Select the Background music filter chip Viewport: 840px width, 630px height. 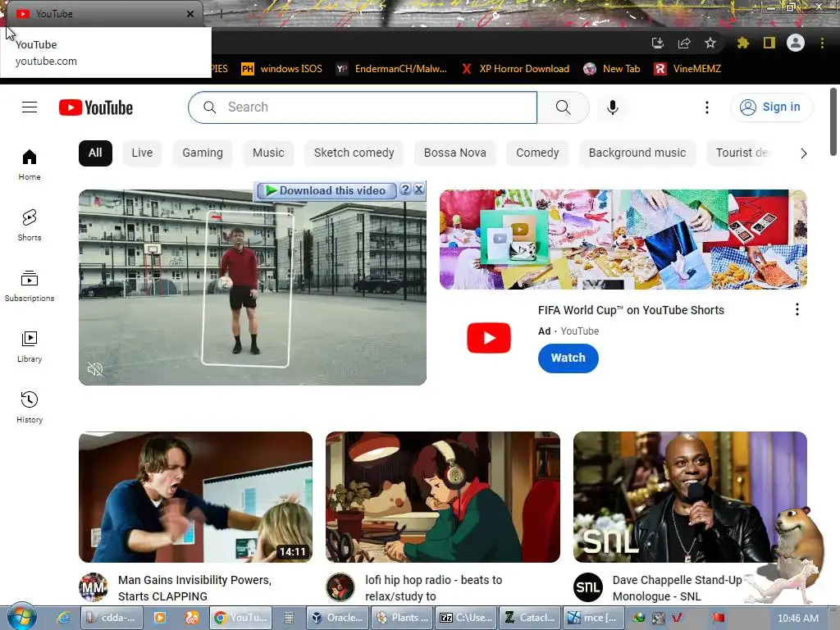(x=637, y=153)
